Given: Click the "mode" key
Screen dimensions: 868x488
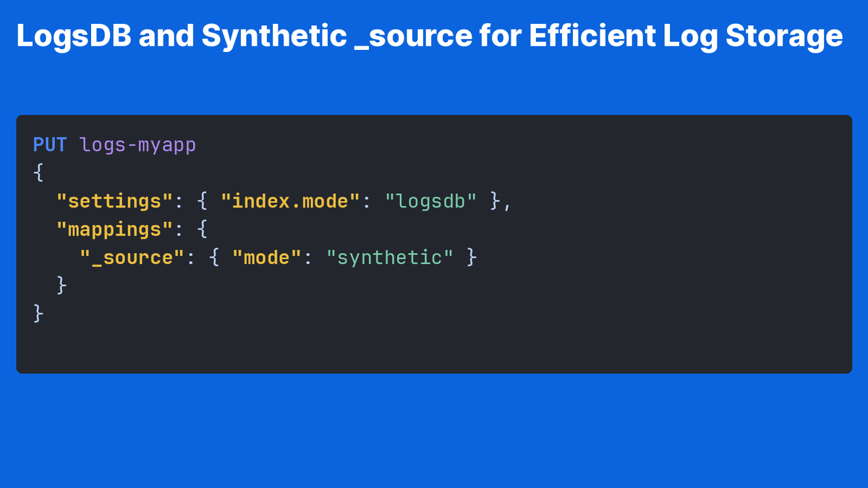Looking at the screenshot, I should [267, 257].
